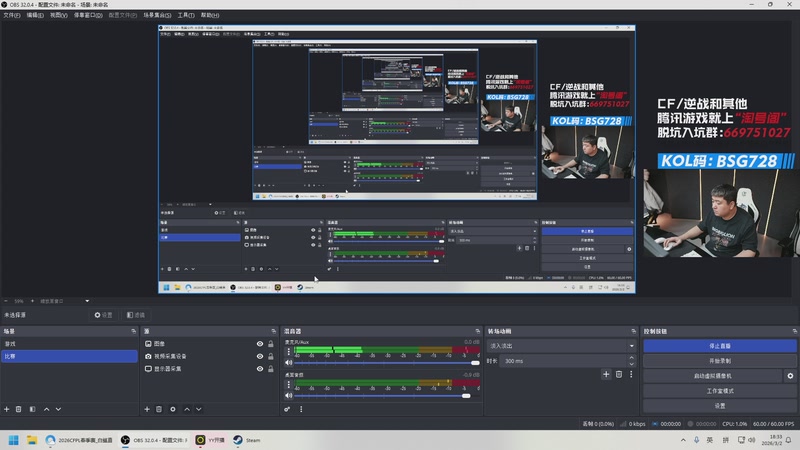Viewport: 800px width, 450px height.
Task: Click the Properties (设置) gear button in the source toolbar
Action: 103,315
